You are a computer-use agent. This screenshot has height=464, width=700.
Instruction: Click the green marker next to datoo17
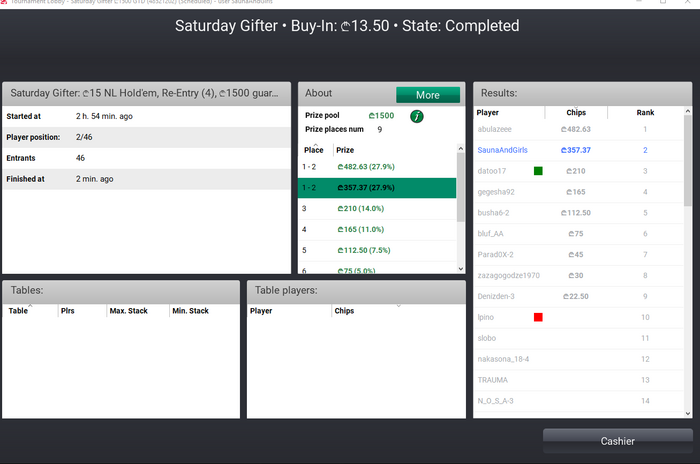coord(538,171)
